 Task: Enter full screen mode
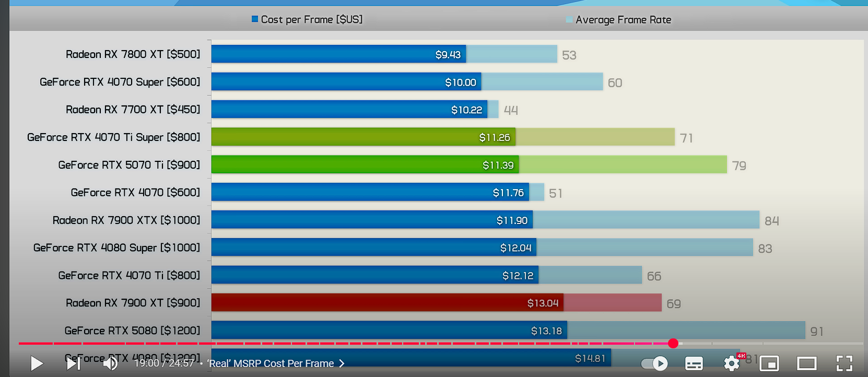click(844, 363)
